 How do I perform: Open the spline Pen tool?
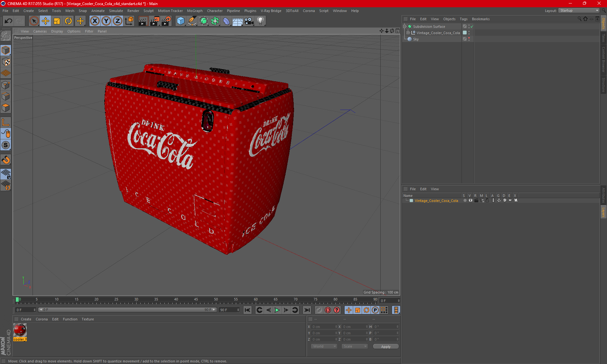click(192, 21)
